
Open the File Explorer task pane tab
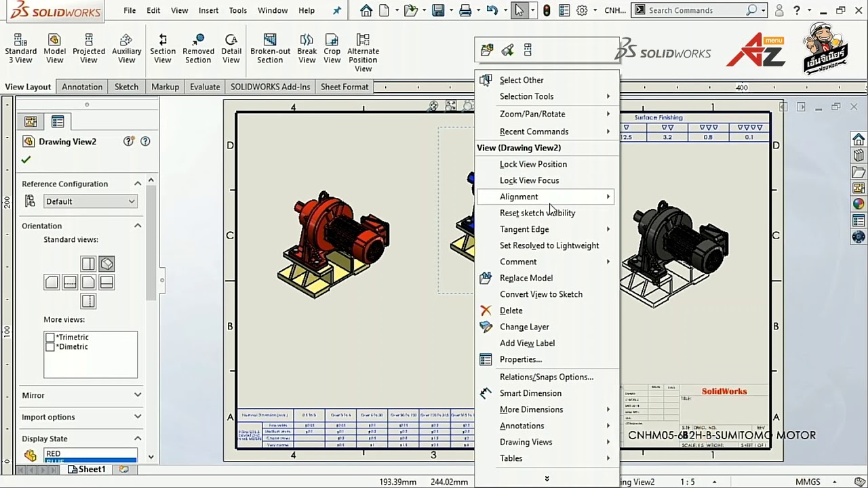click(859, 172)
